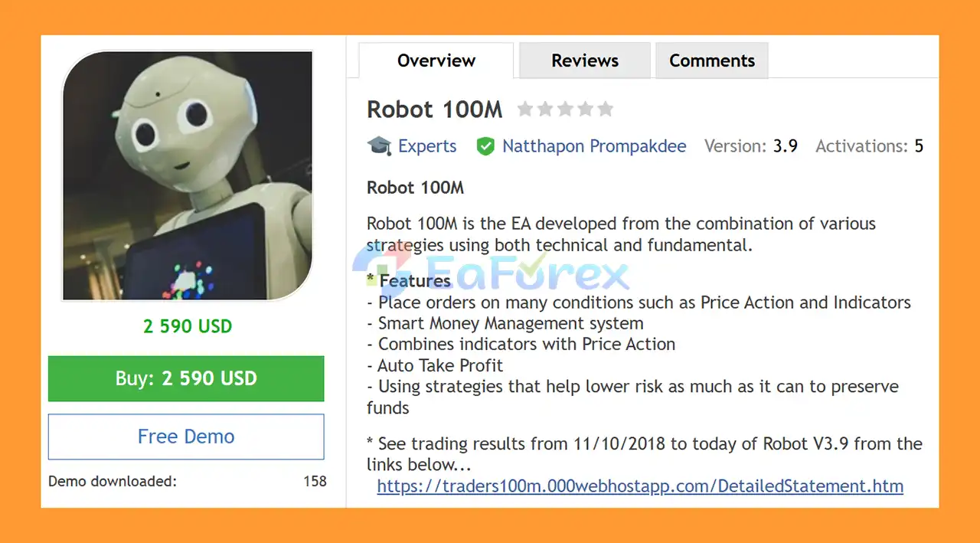Viewport: 980px width, 543px height.
Task: Click the Robot 100M product title
Action: point(435,110)
